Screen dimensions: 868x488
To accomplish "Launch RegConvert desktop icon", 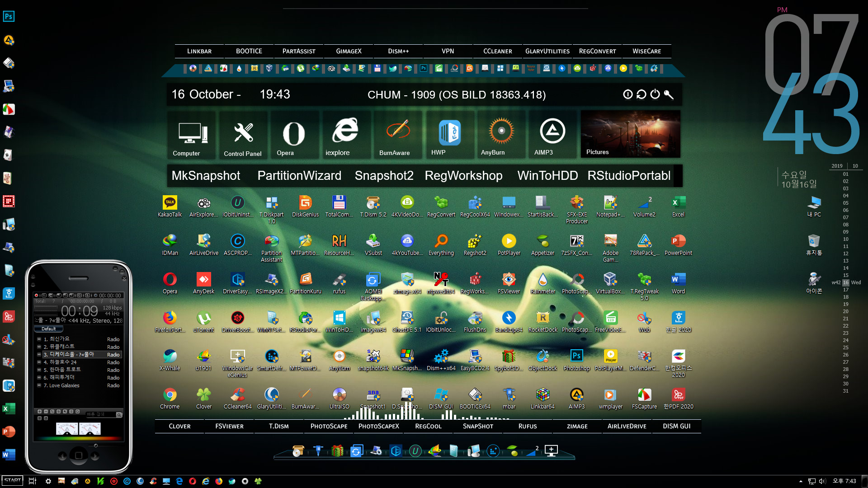I will (441, 206).
